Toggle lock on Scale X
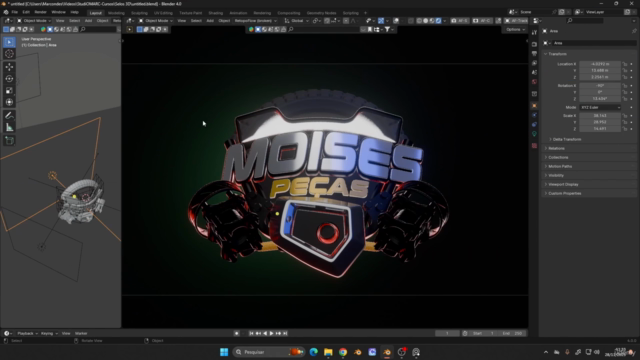The image size is (640, 360). tap(625, 116)
